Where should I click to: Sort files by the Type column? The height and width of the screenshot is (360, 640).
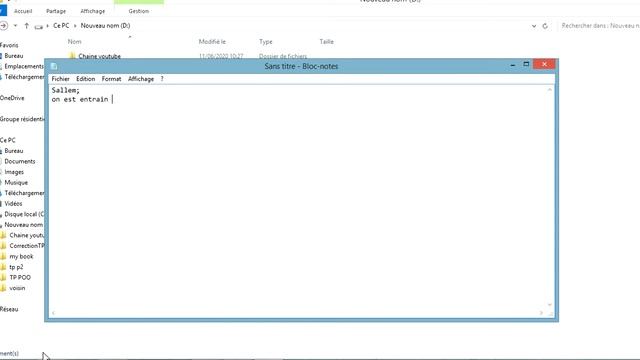(265, 42)
